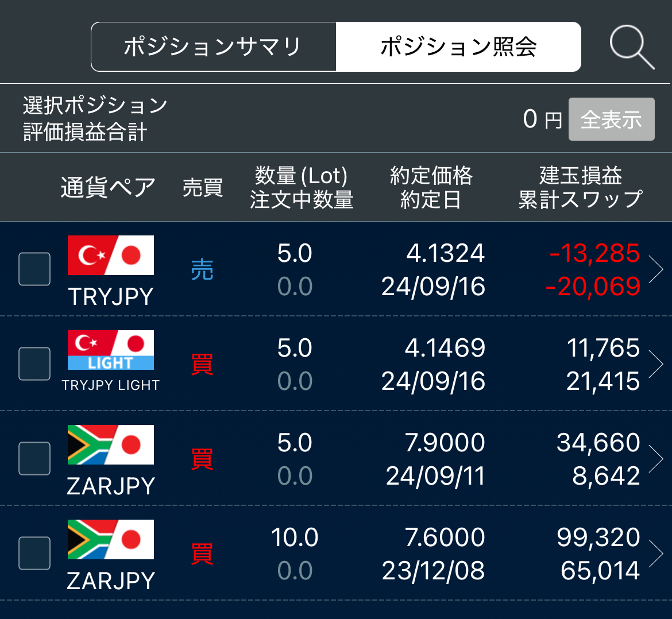Expand TRYJPY LIGHT details via chevron
The width and height of the screenshot is (672, 619).
pyautogui.click(x=656, y=364)
